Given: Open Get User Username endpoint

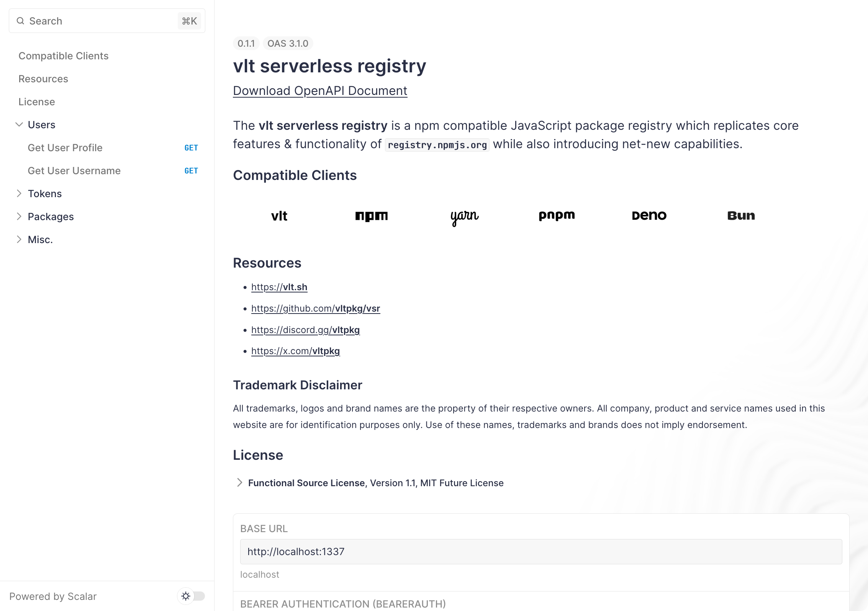Looking at the screenshot, I should tap(74, 171).
